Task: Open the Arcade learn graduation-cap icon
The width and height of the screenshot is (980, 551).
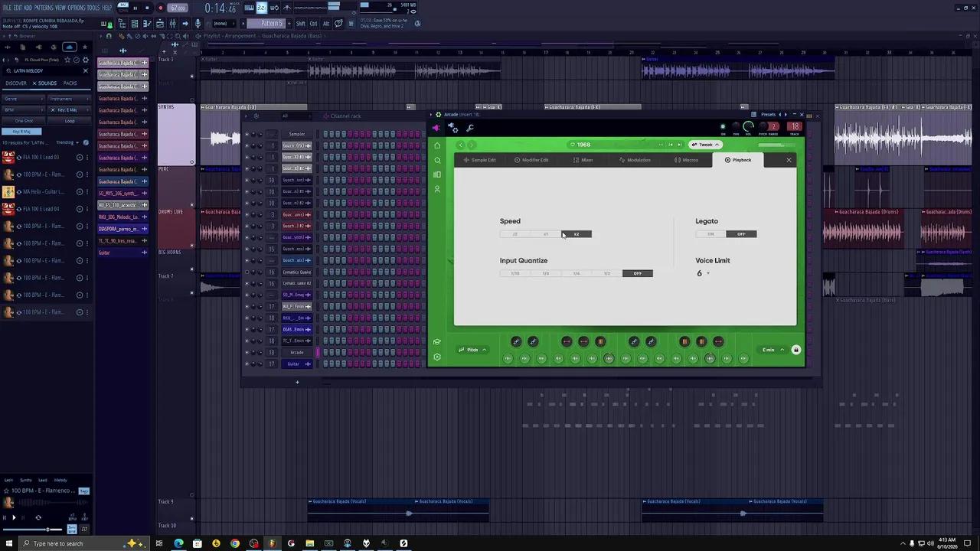Action: [437, 342]
